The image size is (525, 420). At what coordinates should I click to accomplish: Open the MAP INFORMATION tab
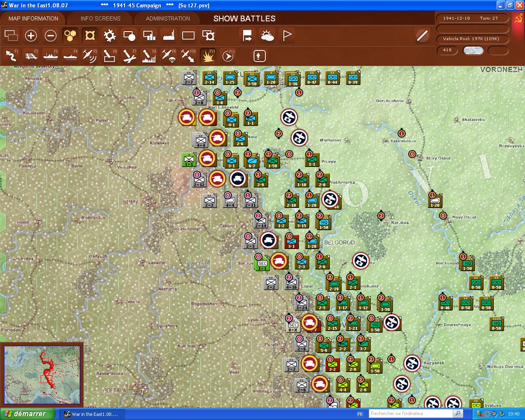[x=33, y=18]
